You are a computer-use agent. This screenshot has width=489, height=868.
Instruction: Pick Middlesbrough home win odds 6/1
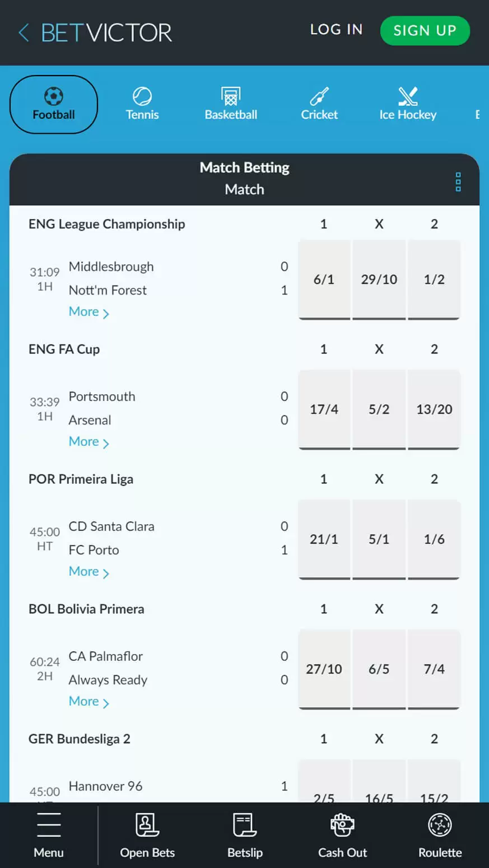tap(324, 279)
